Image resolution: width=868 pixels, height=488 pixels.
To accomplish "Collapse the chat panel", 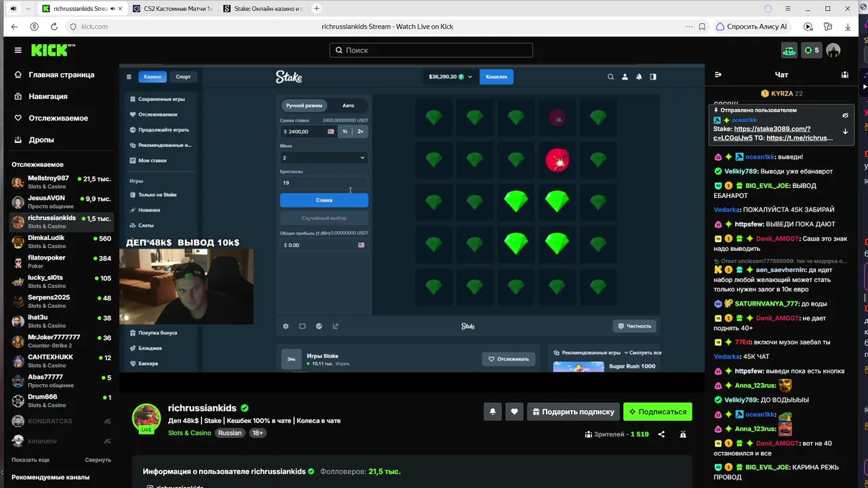I will pyautogui.click(x=718, y=75).
